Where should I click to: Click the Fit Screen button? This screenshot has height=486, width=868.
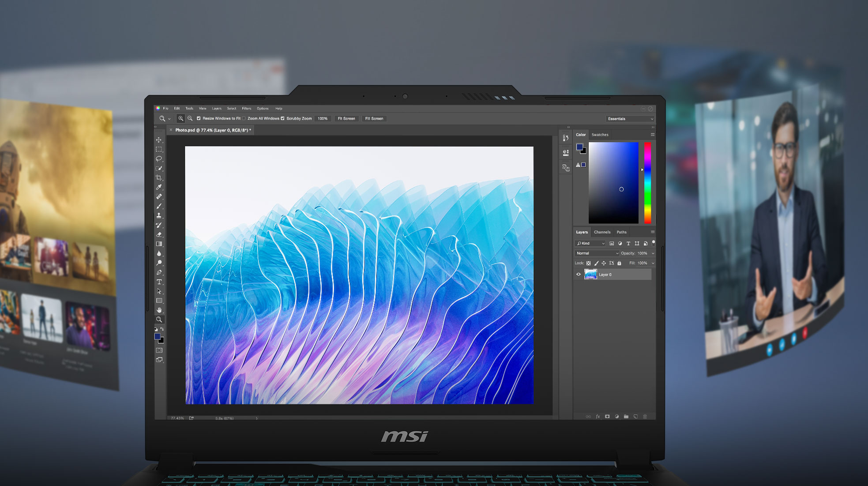[x=346, y=118]
